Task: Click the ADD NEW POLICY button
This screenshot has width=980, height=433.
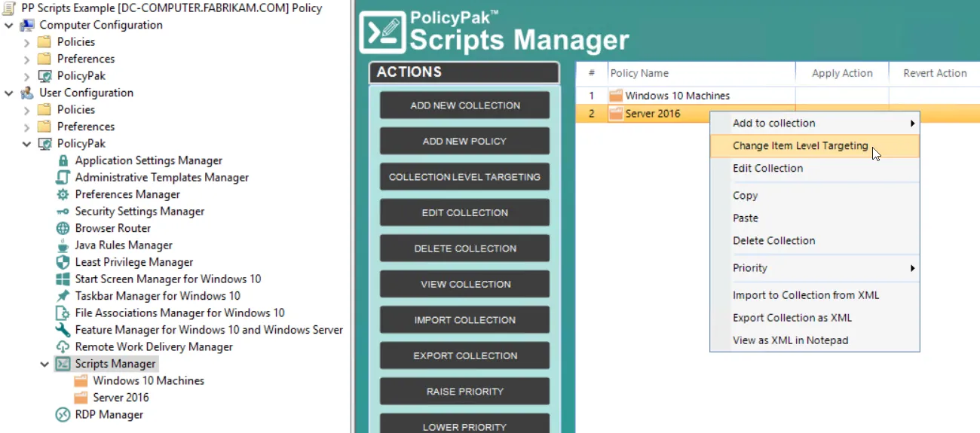Action: 464,141
